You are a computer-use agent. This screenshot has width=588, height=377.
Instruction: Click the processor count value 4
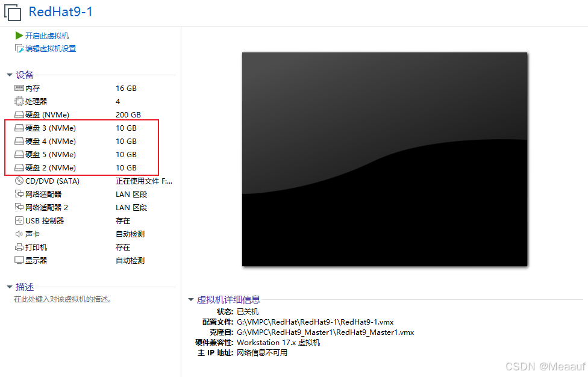(117, 102)
